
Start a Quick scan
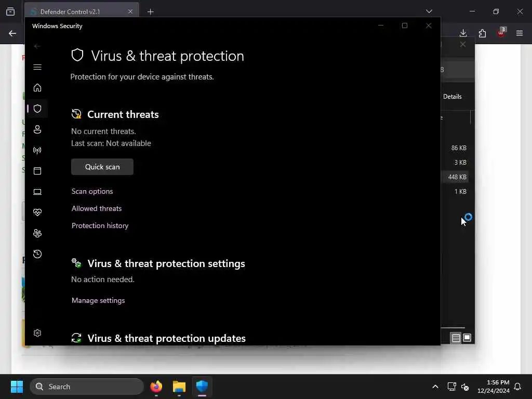point(102,167)
